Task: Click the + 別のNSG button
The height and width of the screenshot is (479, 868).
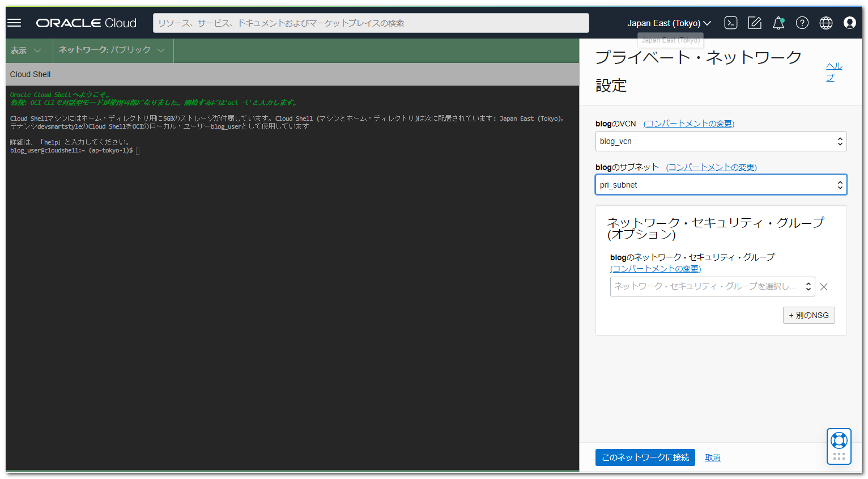Action: coord(809,315)
